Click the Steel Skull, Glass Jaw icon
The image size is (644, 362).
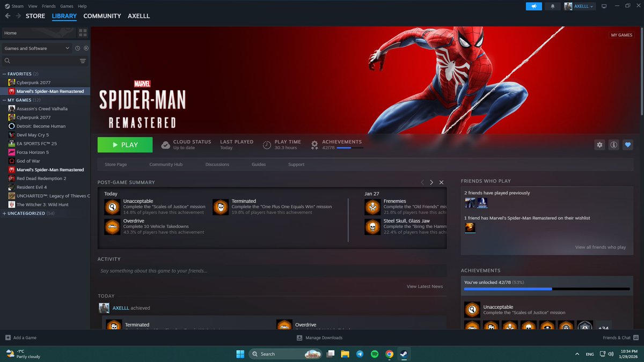[x=372, y=226]
